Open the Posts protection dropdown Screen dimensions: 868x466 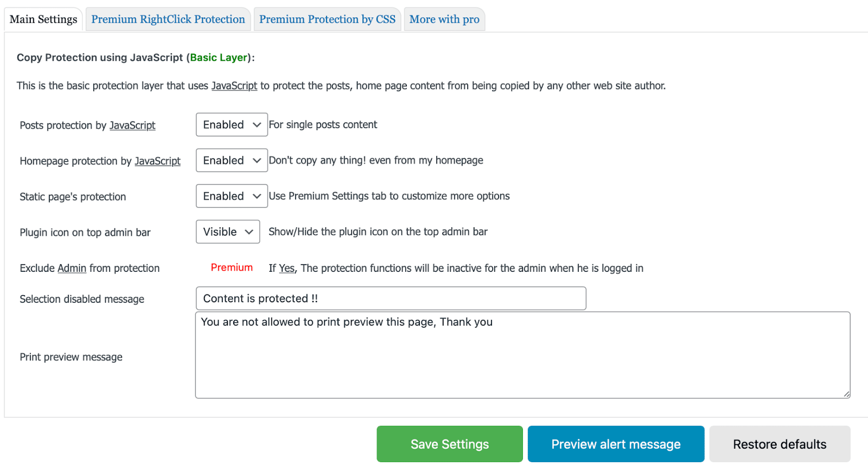click(x=231, y=124)
